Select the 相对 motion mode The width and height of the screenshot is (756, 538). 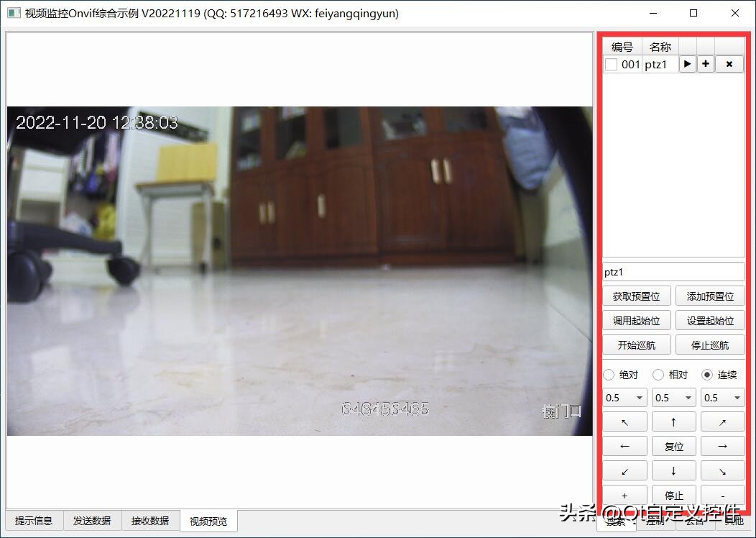[x=659, y=374]
